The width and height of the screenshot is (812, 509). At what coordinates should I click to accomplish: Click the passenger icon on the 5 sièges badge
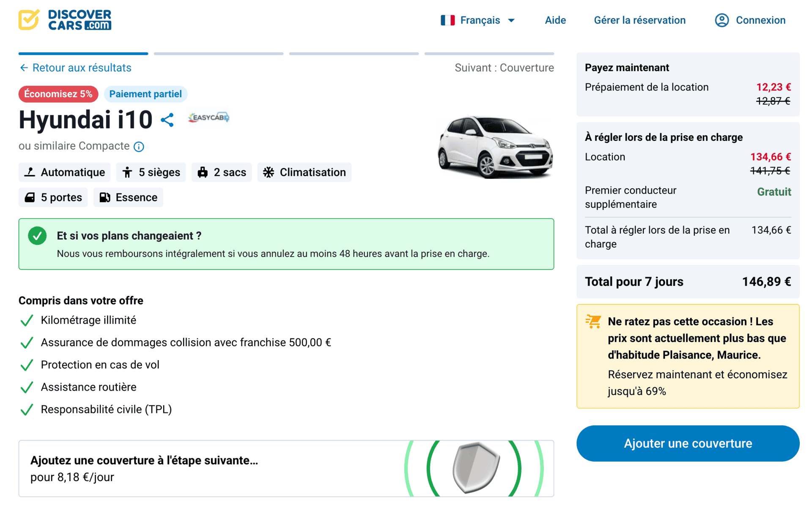click(128, 172)
